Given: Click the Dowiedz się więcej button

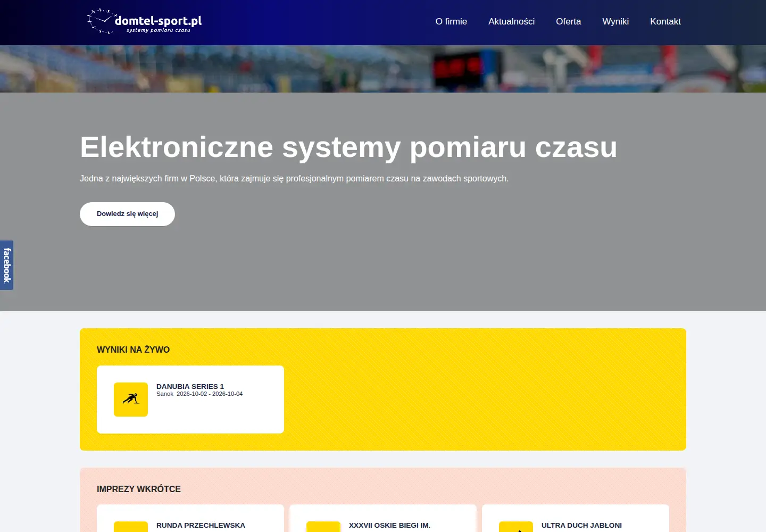Looking at the screenshot, I should point(127,214).
